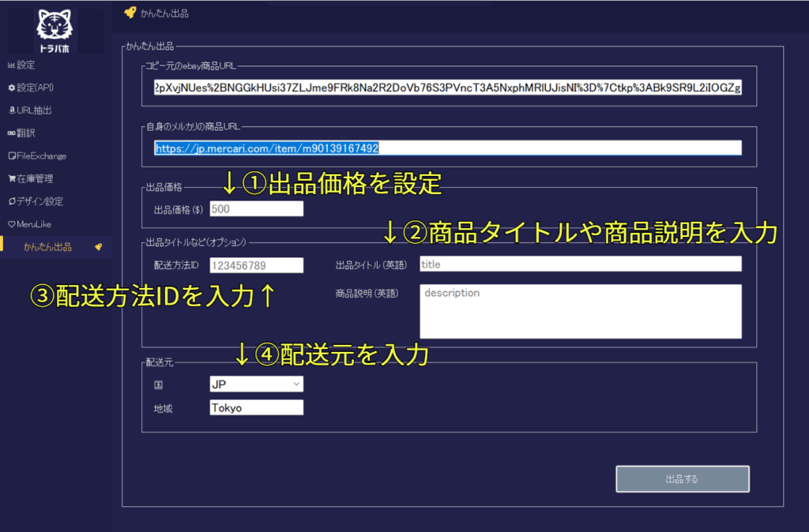809x532 pixels.
Task: Click the icon next to 翻訳
Action: tap(11, 133)
